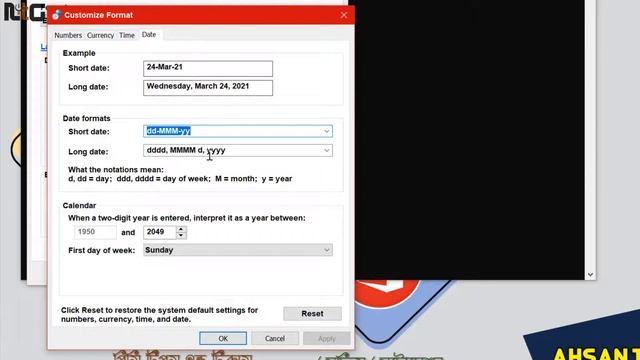Image resolution: width=640 pixels, height=360 pixels.
Task: Click the 'First day of week:' label
Action: click(x=102, y=250)
